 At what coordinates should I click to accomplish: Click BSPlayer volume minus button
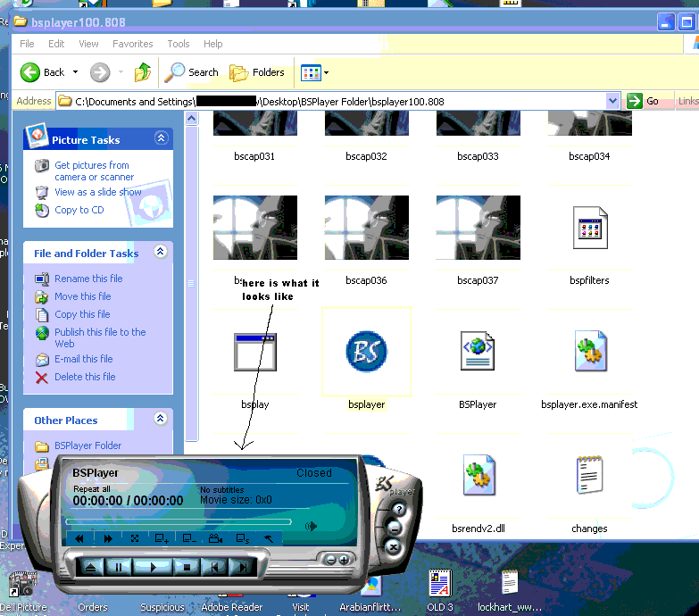point(330,560)
